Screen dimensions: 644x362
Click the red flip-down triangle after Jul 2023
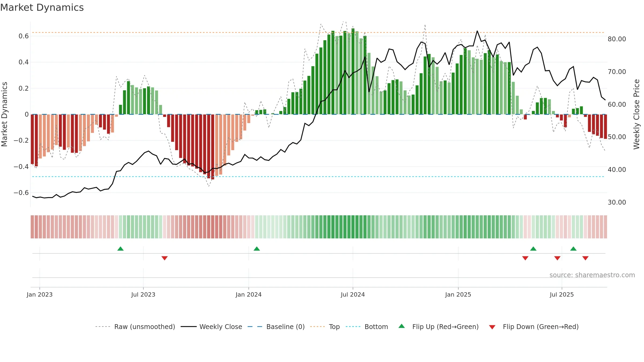[x=164, y=258]
